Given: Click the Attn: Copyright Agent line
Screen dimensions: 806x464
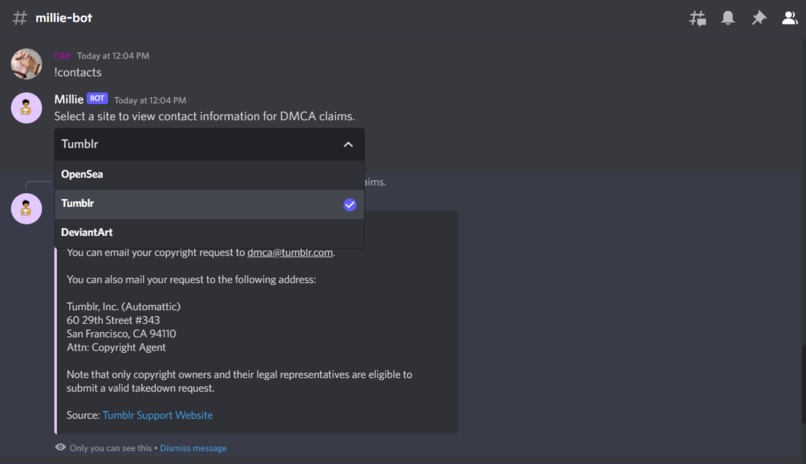Looking at the screenshot, I should [x=116, y=347].
